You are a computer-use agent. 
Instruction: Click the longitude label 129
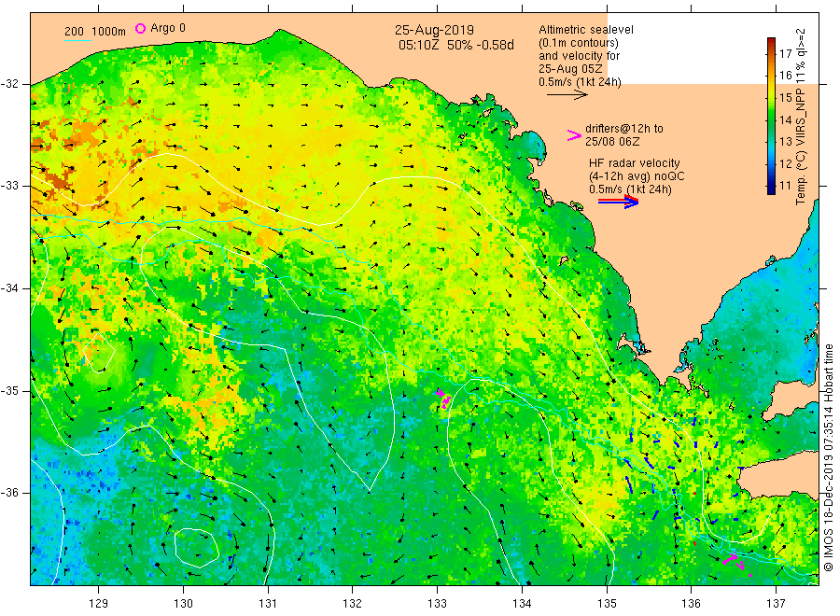99,604
